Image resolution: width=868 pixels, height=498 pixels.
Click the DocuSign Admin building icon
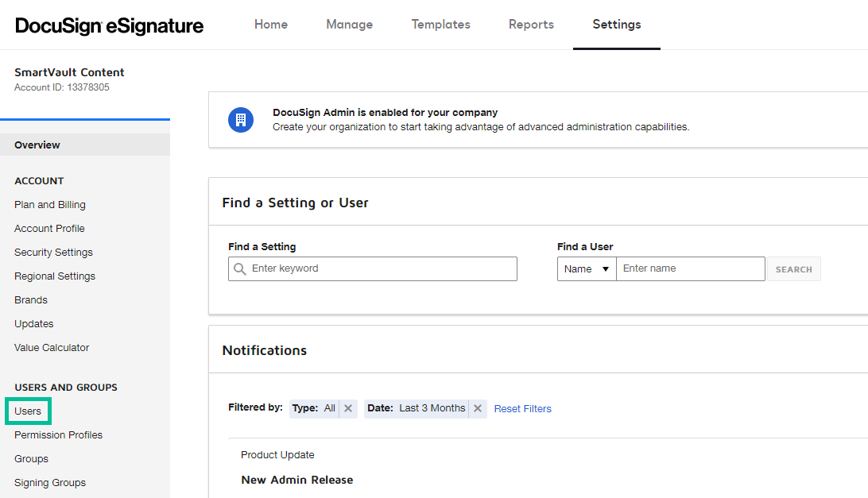[240, 120]
